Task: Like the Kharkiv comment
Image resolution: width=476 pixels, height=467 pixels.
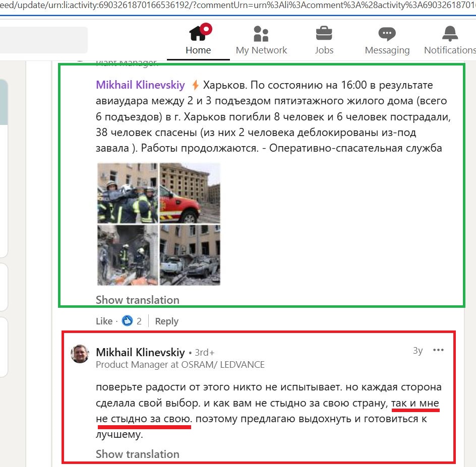Action: point(104,321)
